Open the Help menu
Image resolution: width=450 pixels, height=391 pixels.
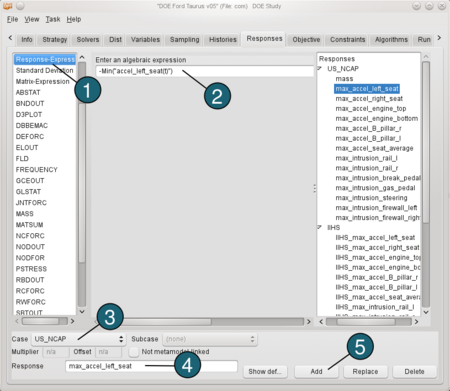coord(74,19)
